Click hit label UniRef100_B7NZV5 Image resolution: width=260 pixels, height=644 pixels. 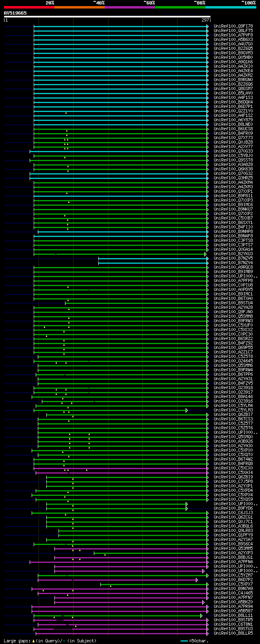[x=233, y=258]
